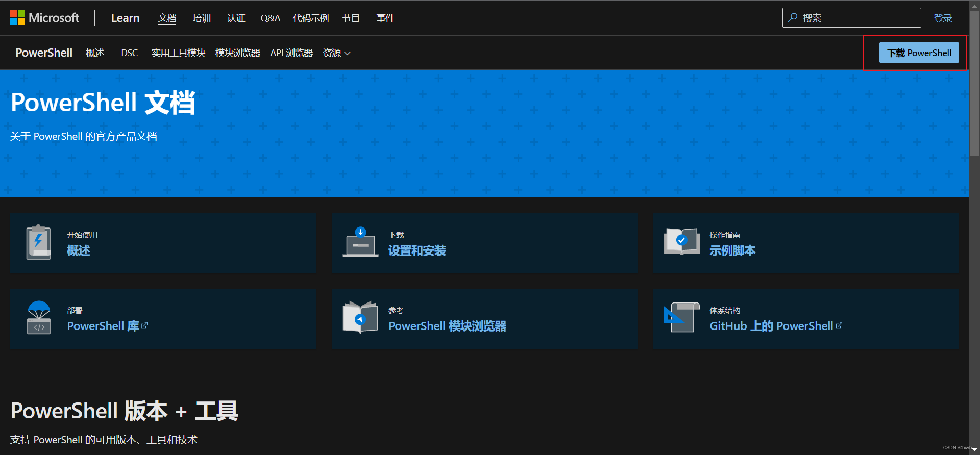Open 节目 in the top navigation
Screen dimensions: 980x455
[351, 18]
